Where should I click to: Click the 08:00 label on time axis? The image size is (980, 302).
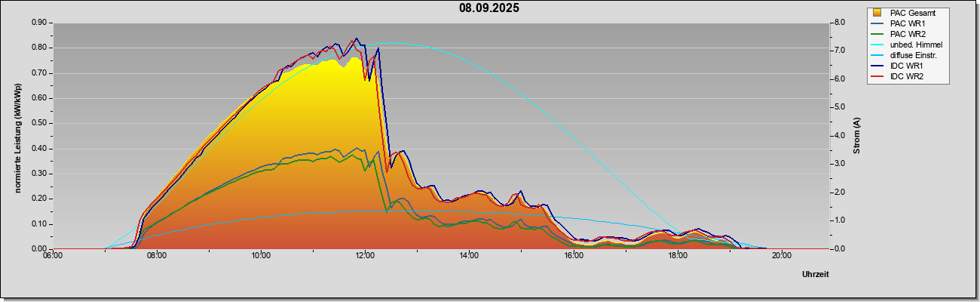(157, 255)
